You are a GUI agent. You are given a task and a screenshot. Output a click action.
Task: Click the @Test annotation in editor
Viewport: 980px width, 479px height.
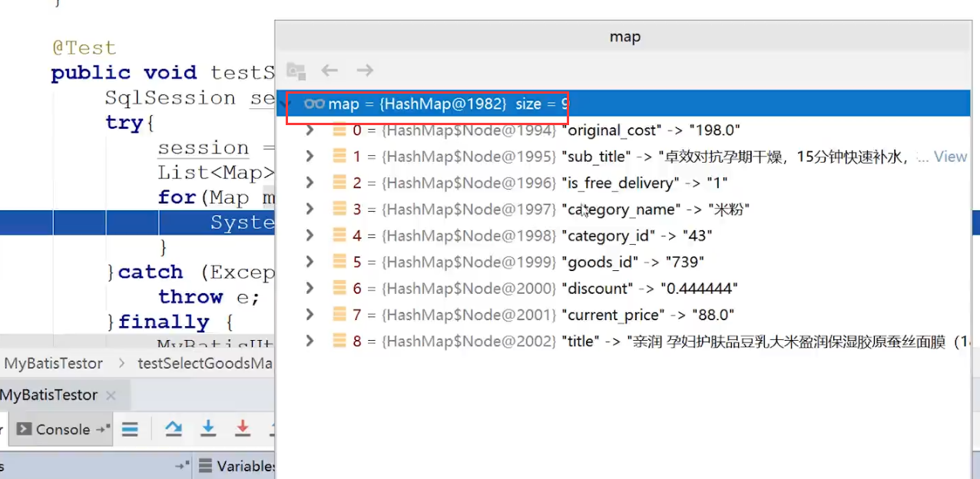(x=84, y=48)
